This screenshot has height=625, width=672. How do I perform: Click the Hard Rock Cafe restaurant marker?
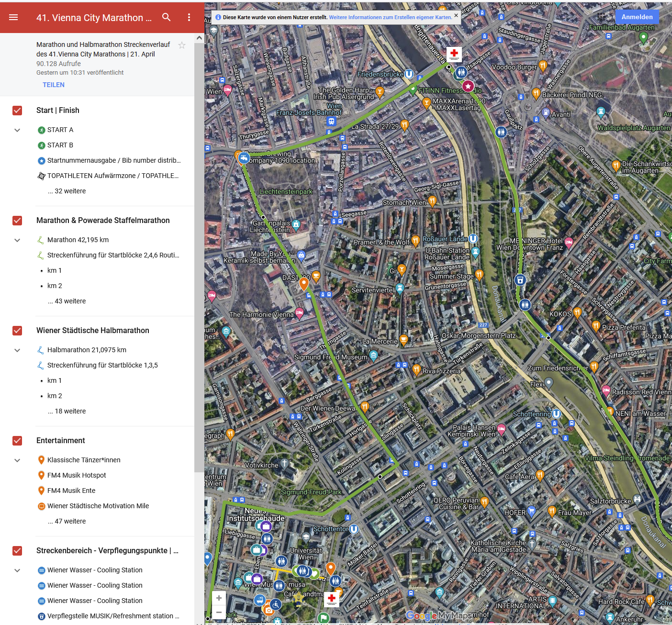click(650, 600)
